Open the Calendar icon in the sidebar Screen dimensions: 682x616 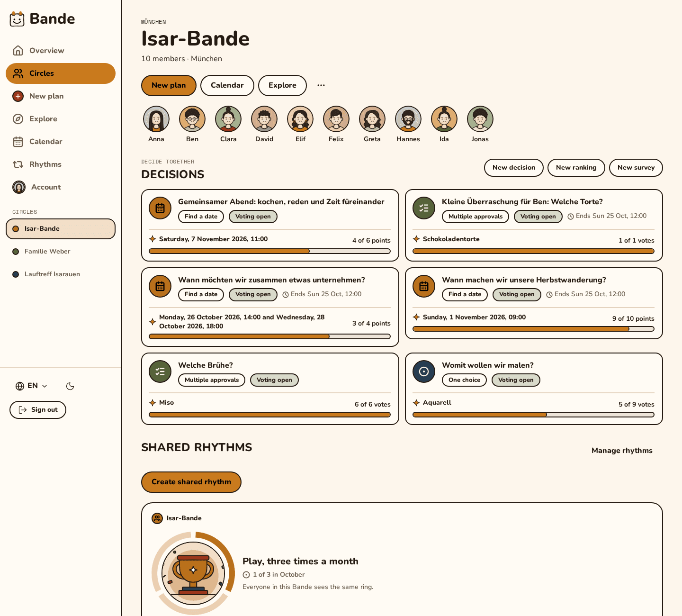point(18,142)
